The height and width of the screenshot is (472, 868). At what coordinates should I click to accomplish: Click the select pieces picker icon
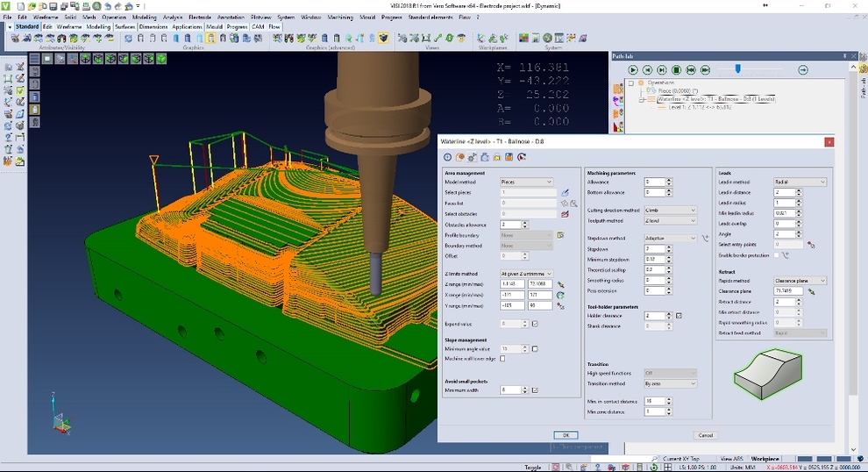coord(565,192)
